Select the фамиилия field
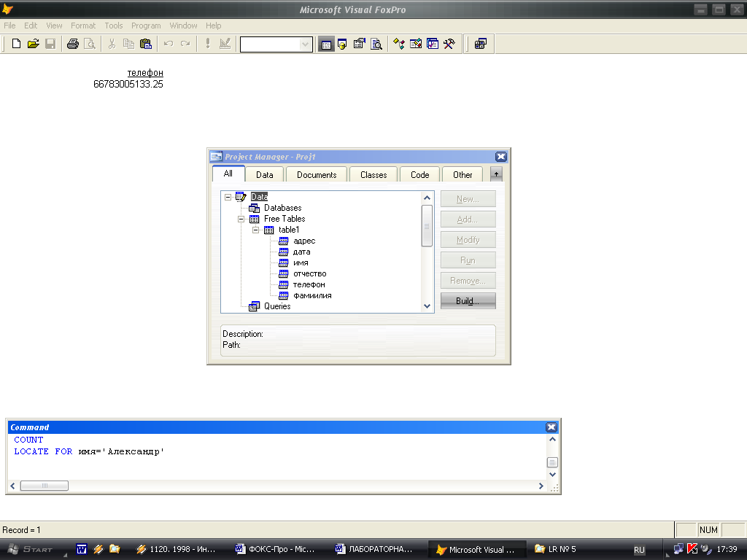747x560 pixels. (312, 296)
